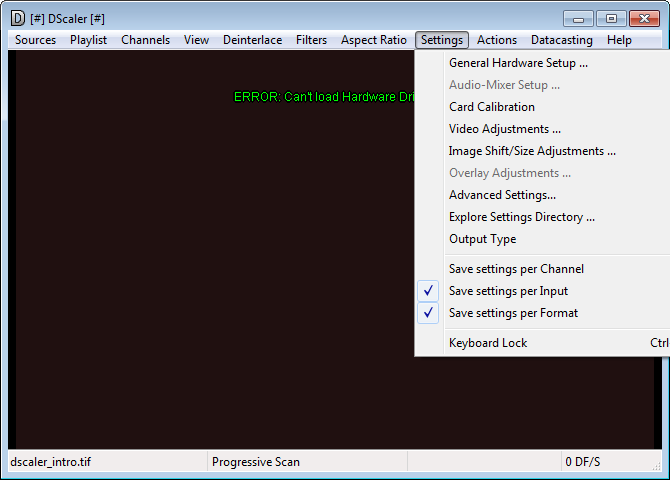Open the Deinterlace menu

tap(253, 40)
